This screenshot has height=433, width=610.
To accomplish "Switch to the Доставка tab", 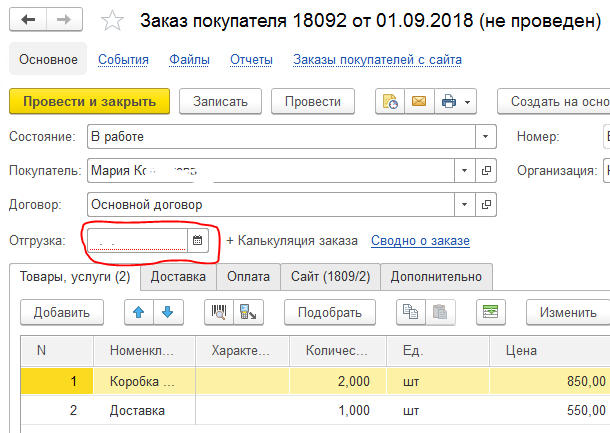I will click(178, 276).
